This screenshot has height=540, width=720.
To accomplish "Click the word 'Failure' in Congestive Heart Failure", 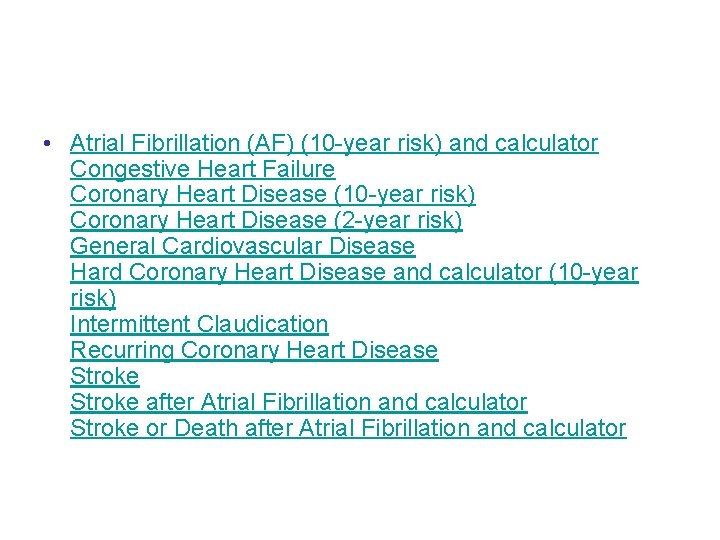I will point(298,169).
